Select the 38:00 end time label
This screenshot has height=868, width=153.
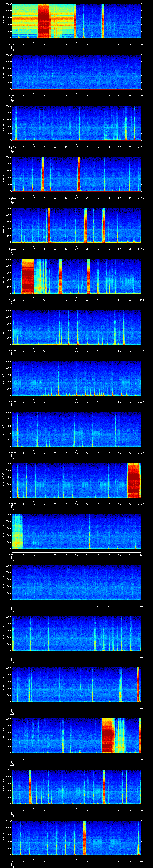141,810
